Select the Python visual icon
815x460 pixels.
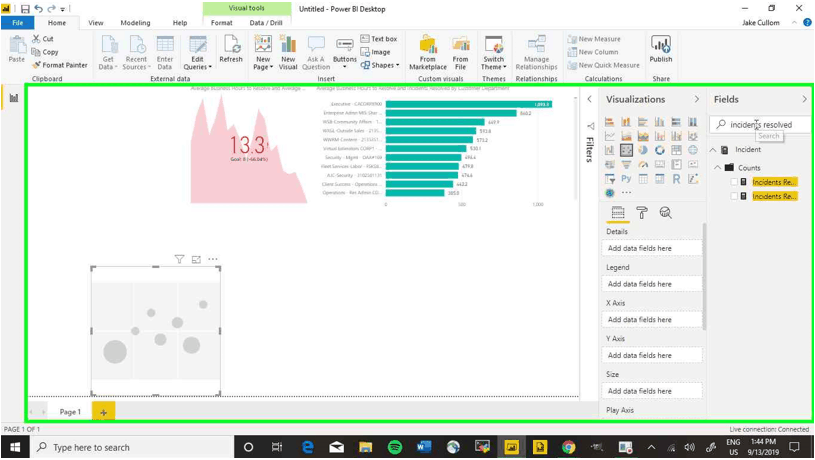click(626, 179)
